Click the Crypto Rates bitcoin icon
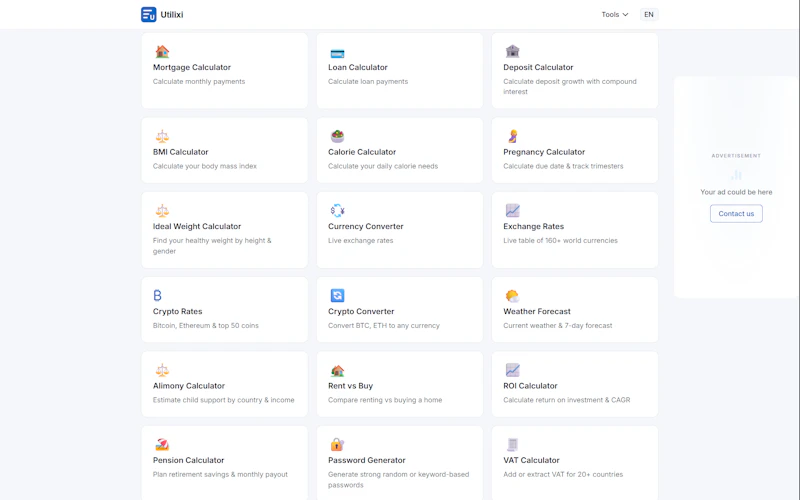 point(158,295)
